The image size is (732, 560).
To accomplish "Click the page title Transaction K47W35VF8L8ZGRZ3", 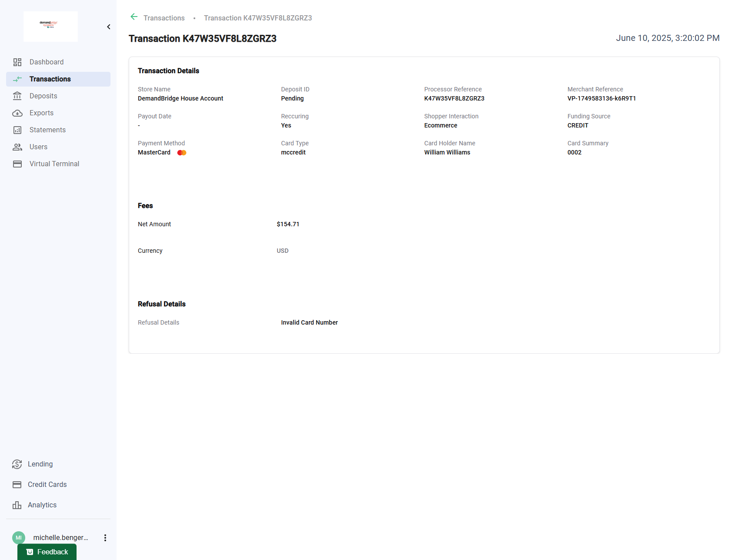I will [203, 39].
